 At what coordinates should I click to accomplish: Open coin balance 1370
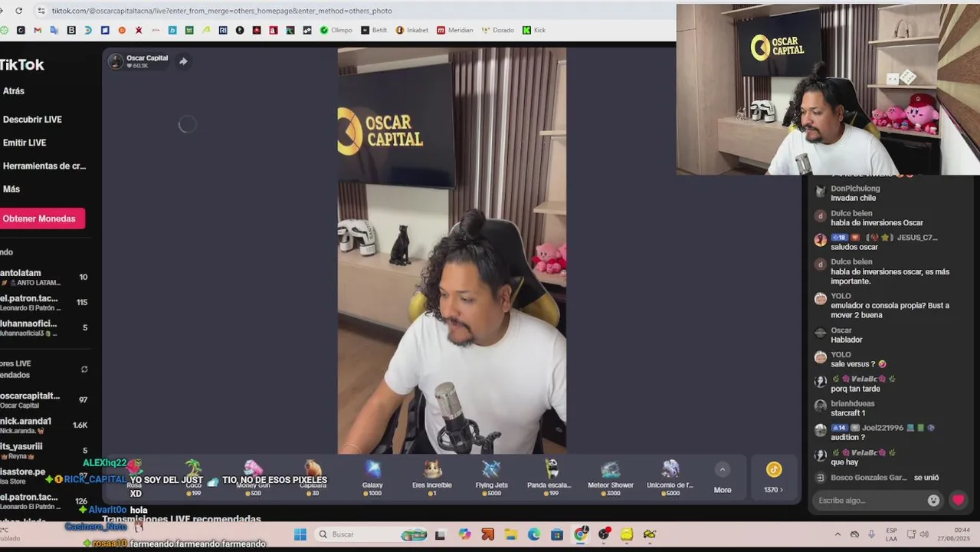pos(774,477)
